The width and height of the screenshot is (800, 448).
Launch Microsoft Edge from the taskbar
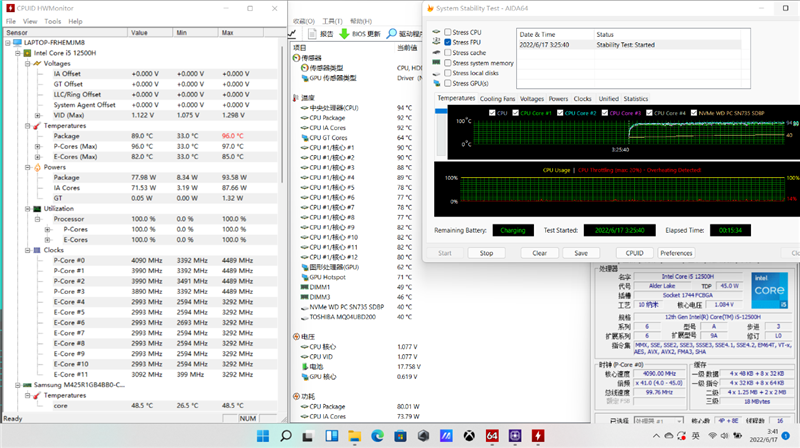pos(378,436)
